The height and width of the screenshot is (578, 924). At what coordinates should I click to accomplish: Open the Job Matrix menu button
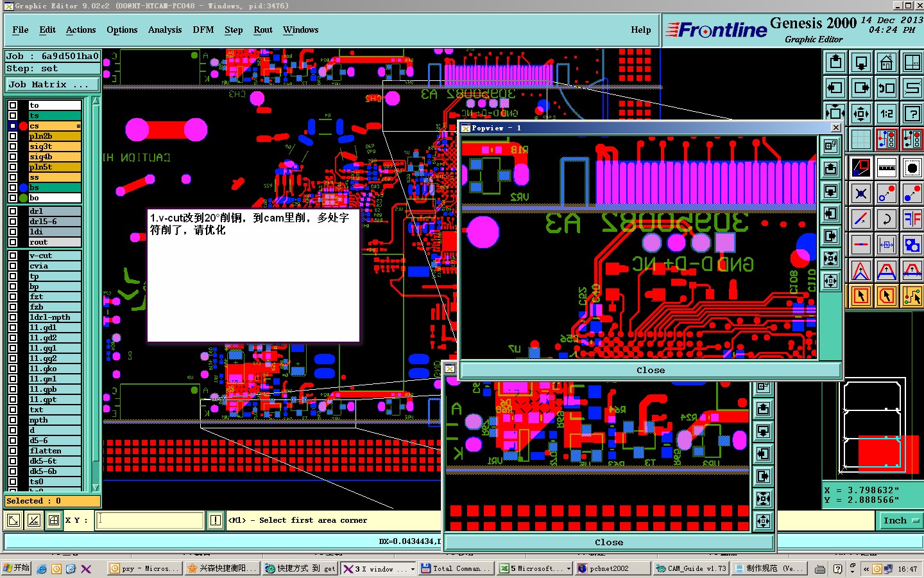[x=53, y=85]
